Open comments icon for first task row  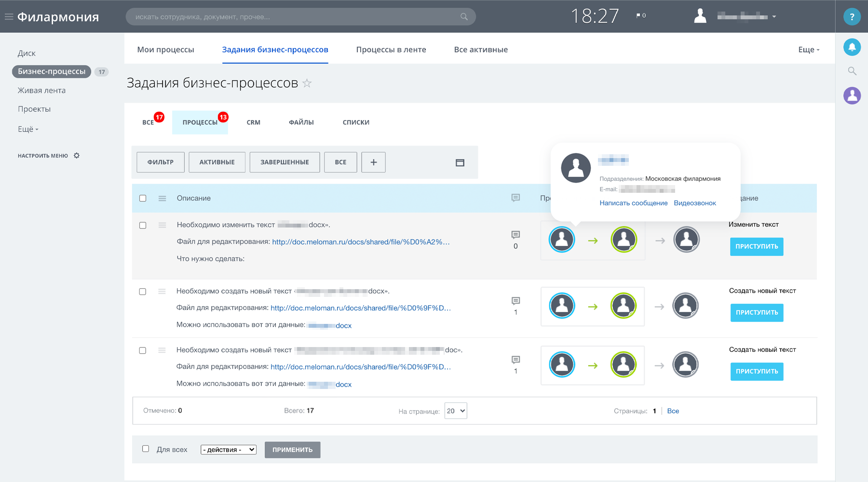point(515,235)
